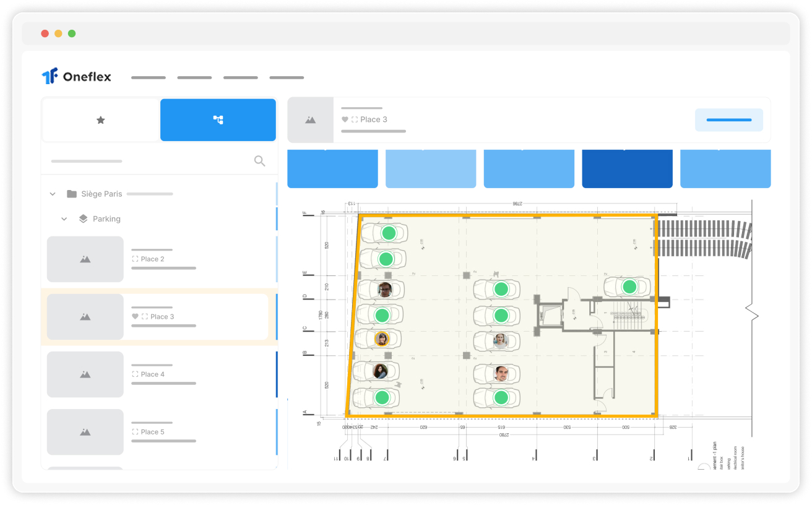812x505 pixels.
Task: Open the Place 5 thumbnail
Action: [85, 432]
